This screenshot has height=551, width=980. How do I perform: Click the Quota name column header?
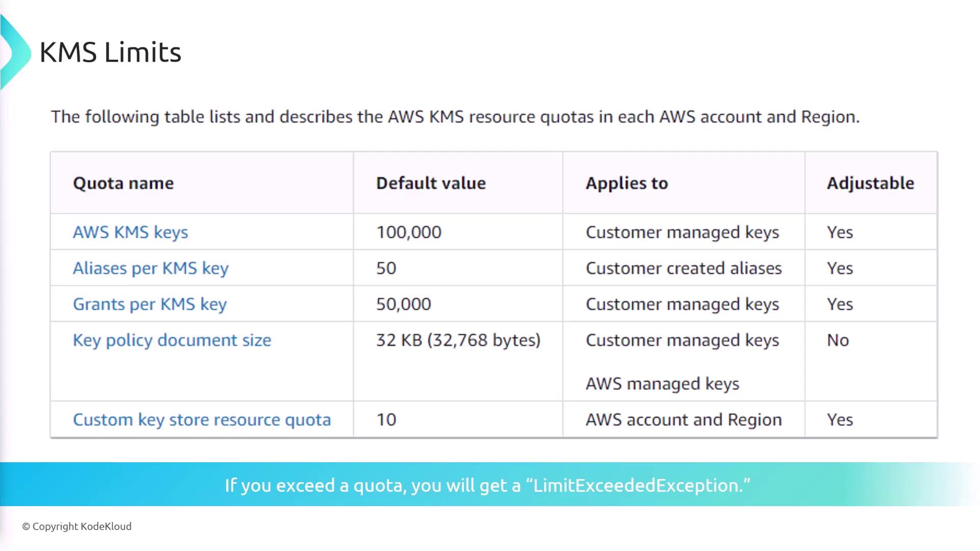123,183
